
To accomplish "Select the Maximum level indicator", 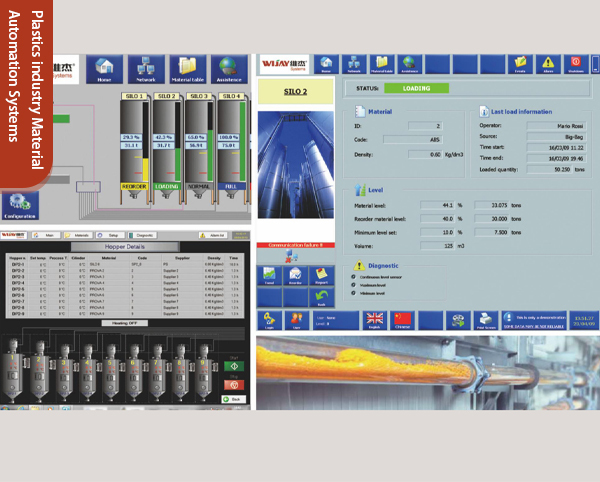I will tap(353, 285).
